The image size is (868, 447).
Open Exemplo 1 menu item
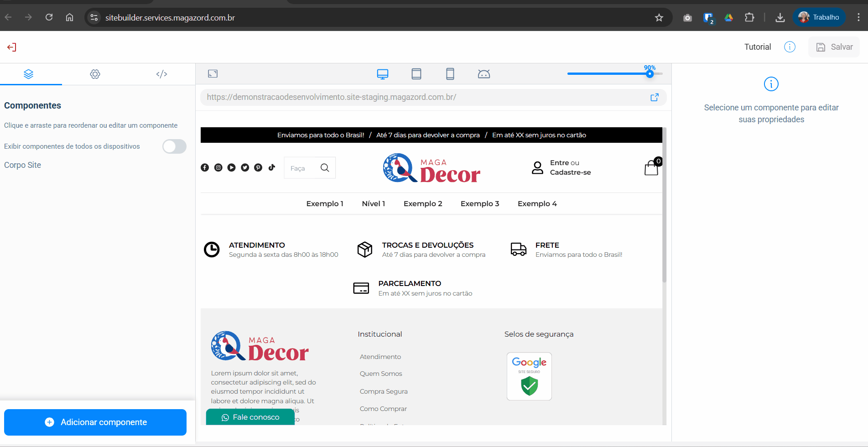coord(325,203)
